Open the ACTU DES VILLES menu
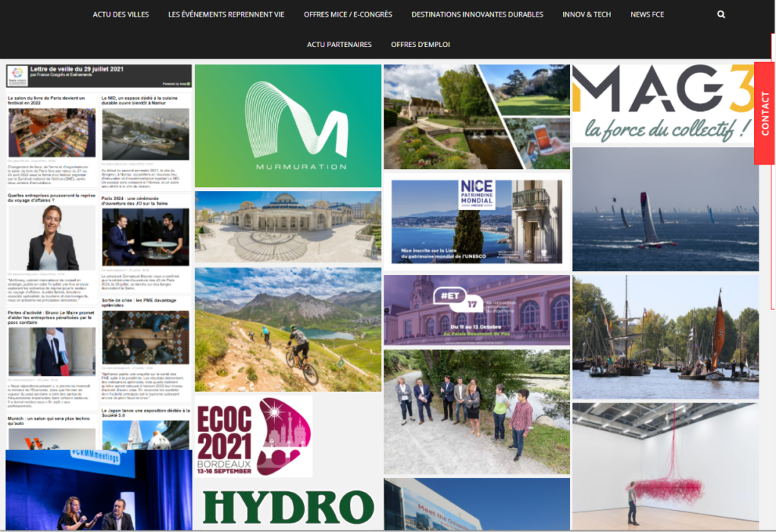 [120, 14]
